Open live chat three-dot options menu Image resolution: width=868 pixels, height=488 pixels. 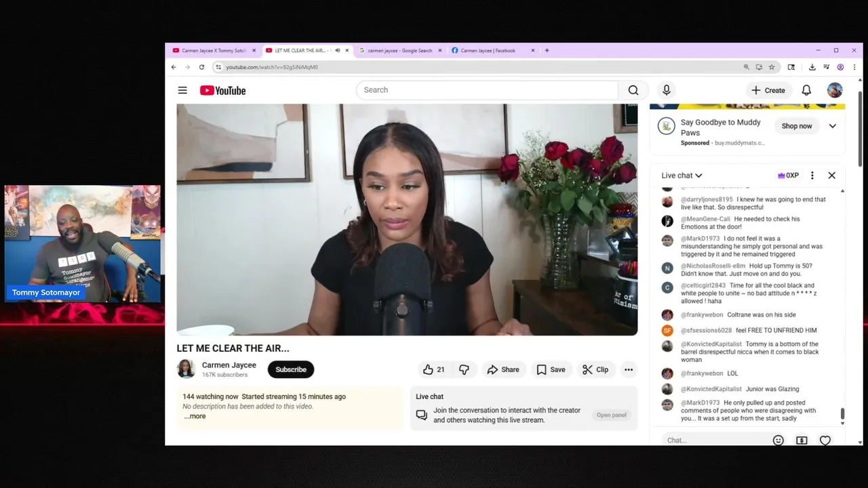coord(812,176)
